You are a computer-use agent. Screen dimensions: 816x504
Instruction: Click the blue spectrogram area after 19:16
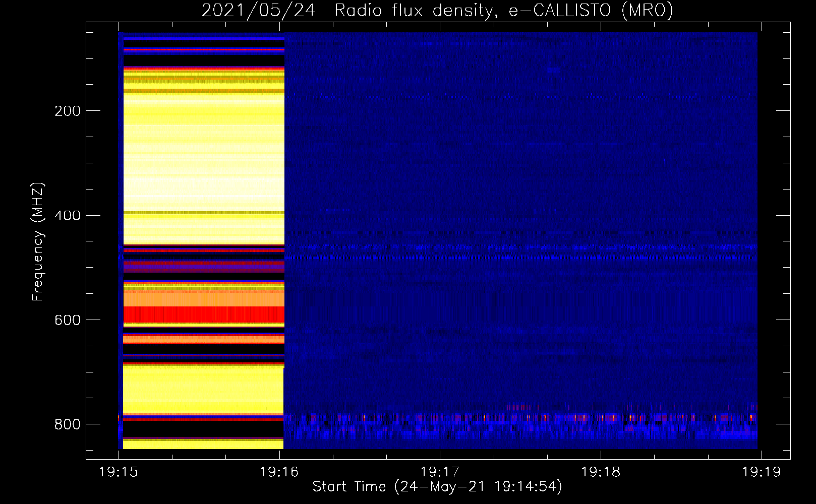(x=520, y=241)
